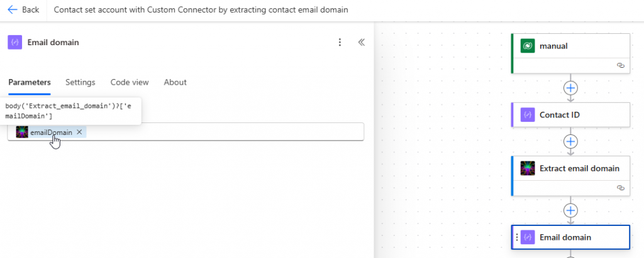Insert action below the Contact ID node
Viewport: 644px width, 258px height.
(570, 141)
